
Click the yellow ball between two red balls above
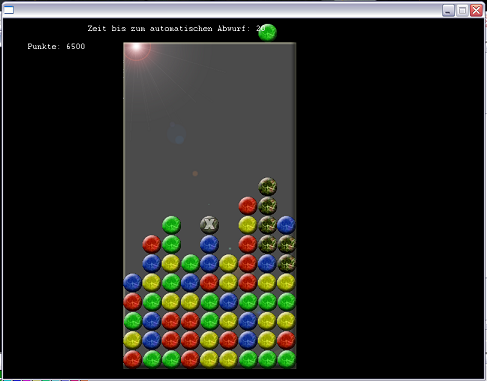248,225
